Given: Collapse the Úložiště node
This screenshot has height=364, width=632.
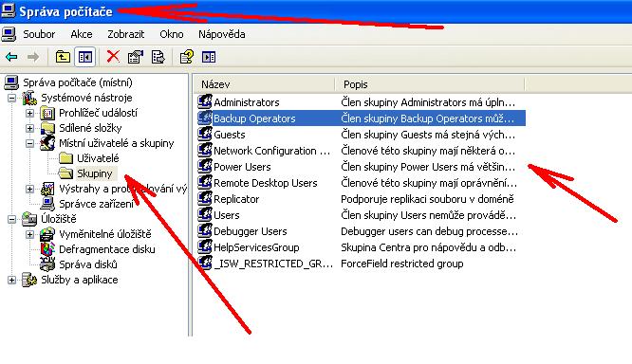Looking at the screenshot, I should click(11, 219).
